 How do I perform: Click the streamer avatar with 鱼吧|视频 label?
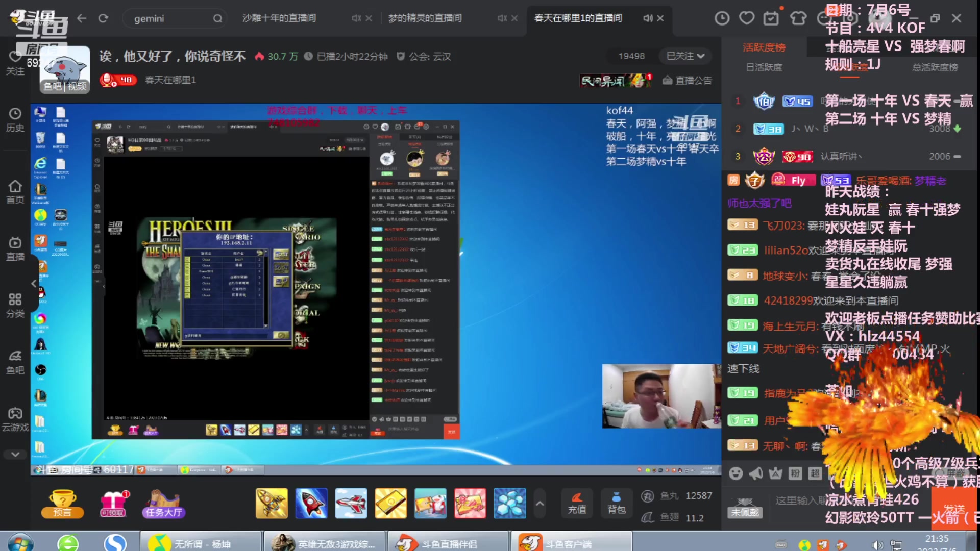click(65, 70)
